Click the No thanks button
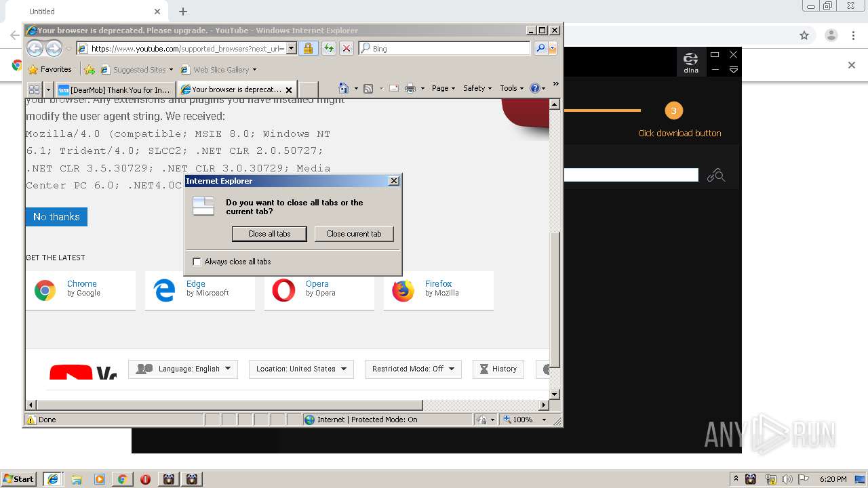868x488 pixels. 56,217
